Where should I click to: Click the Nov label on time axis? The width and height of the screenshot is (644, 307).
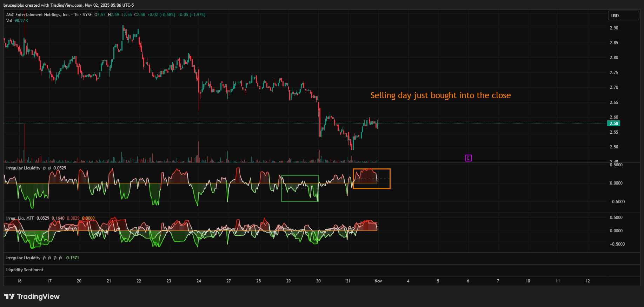coord(378,281)
